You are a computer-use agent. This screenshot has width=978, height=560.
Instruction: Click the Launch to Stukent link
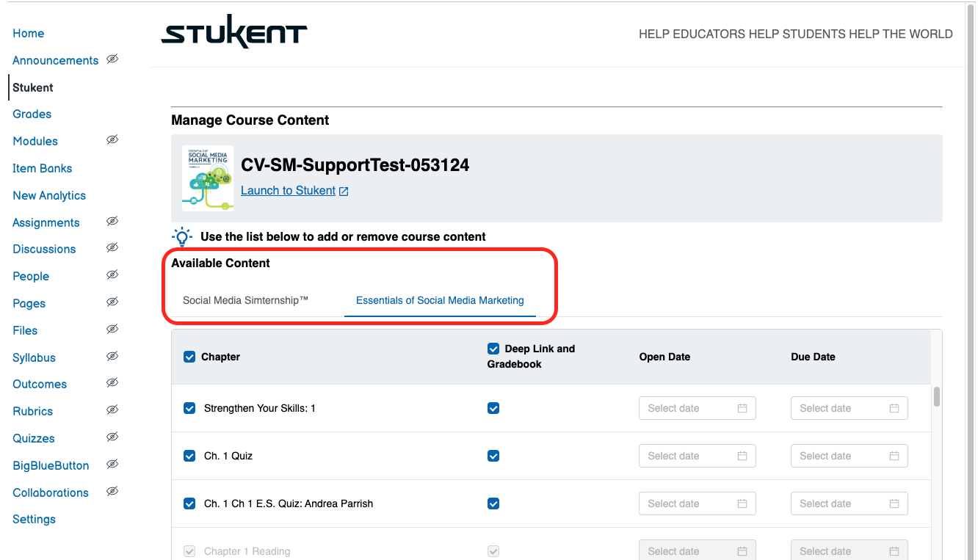point(288,190)
